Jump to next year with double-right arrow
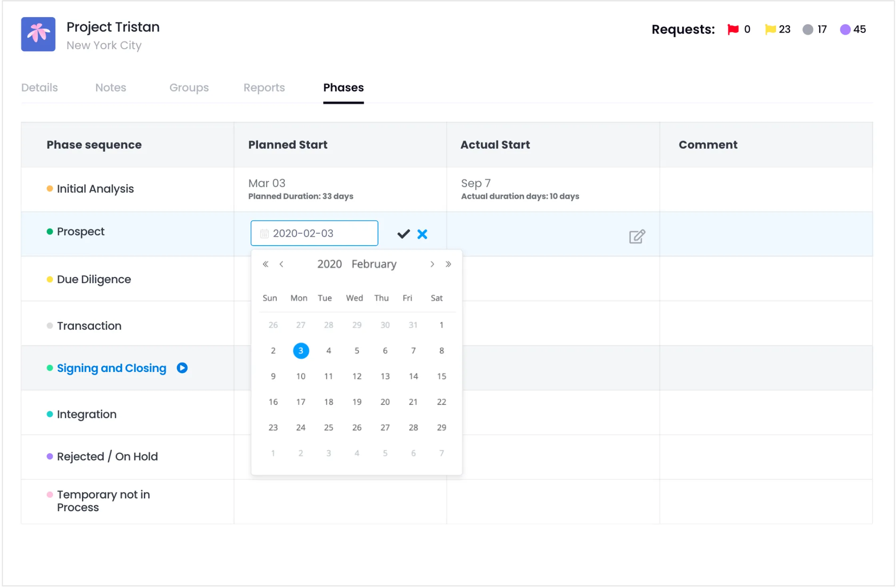 tap(448, 264)
